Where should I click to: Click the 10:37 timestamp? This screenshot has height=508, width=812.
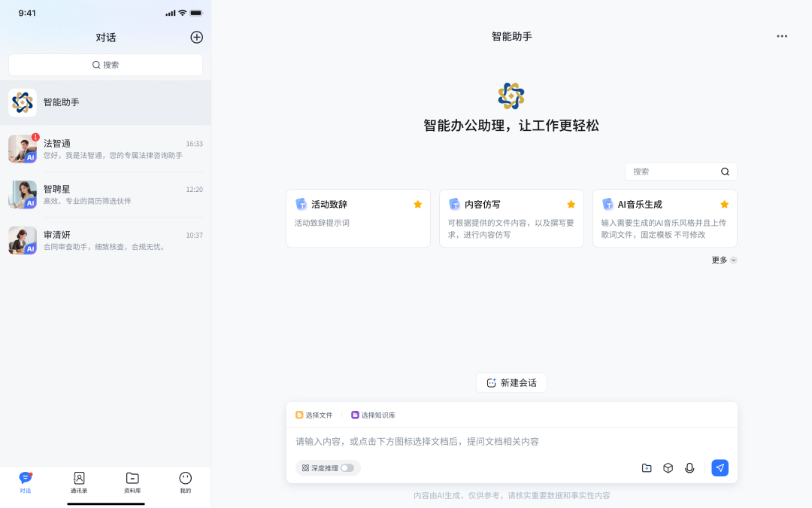(194, 236)
